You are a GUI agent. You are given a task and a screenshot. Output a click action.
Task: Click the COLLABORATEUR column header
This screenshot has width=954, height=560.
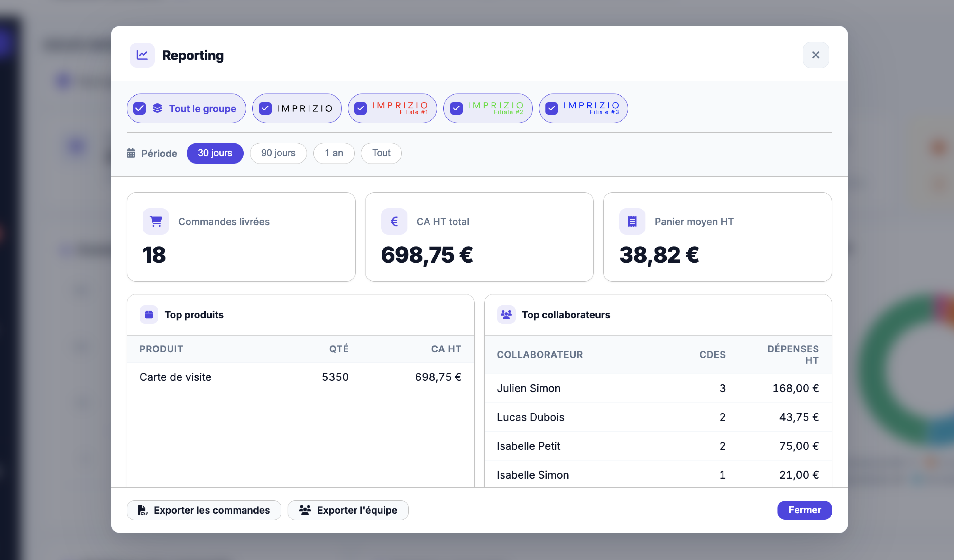pos(540,355)
